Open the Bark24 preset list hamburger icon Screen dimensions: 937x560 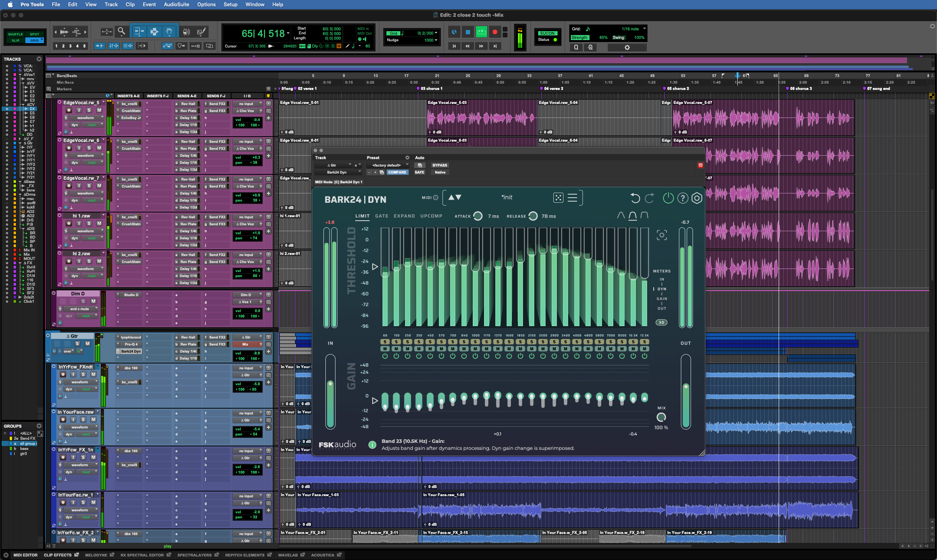[x=572, y=198]
